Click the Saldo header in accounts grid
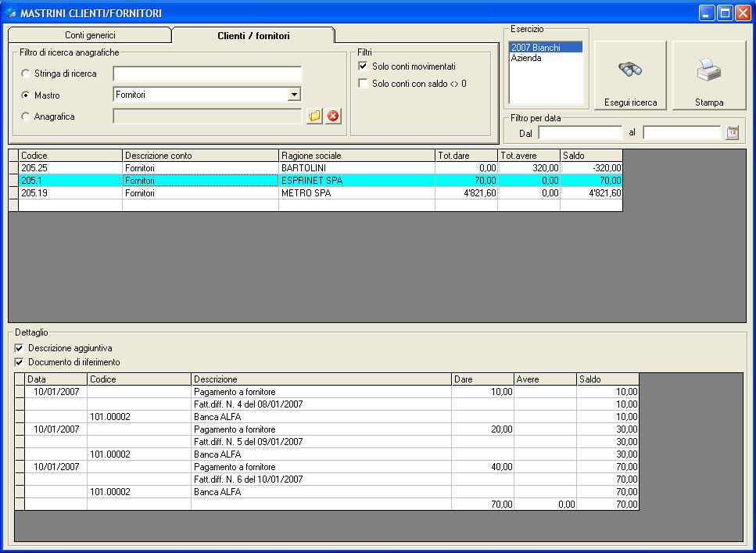756x553 pixels. pyautogui.click(x=592, y=156)
